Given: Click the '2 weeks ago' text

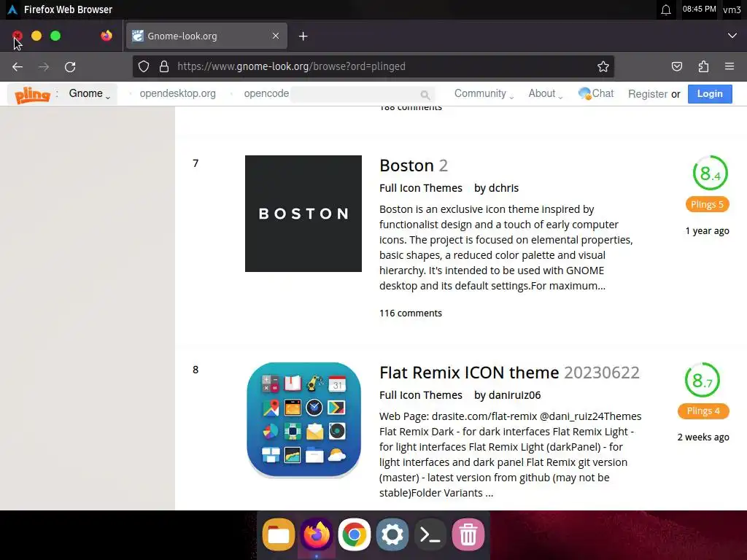Looking at the screenshot, I should [x=703, y=437].
